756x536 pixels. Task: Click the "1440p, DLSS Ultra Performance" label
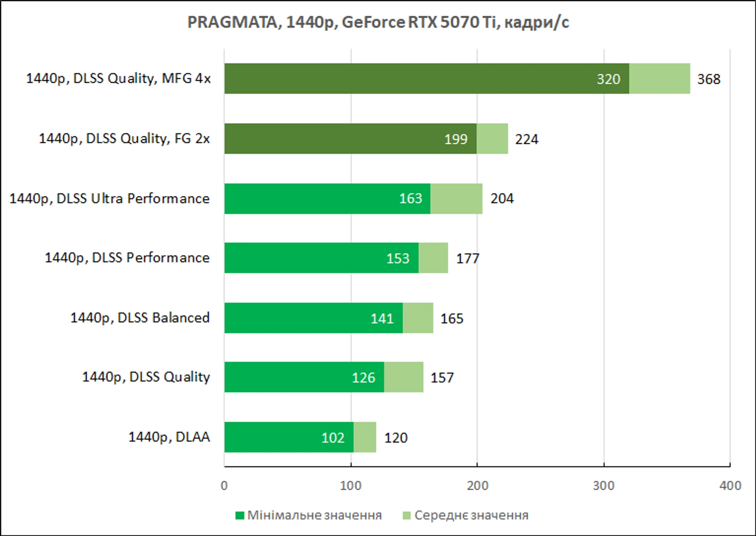[x=109, y=199]
